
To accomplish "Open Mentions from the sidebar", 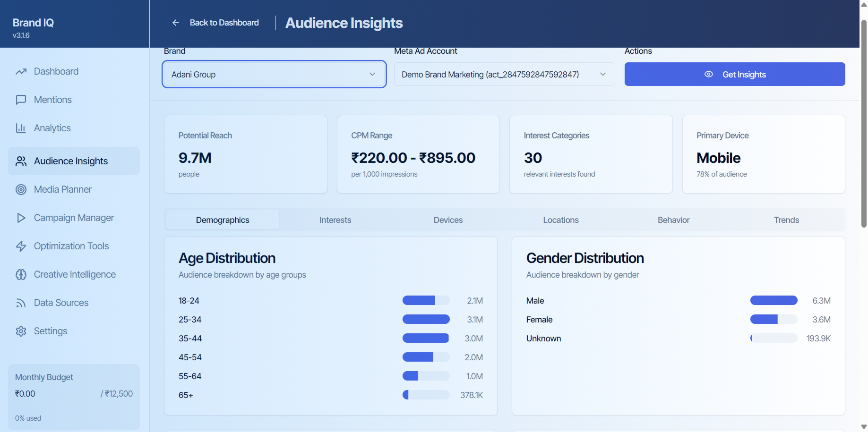I will click(x=21, y=100).
